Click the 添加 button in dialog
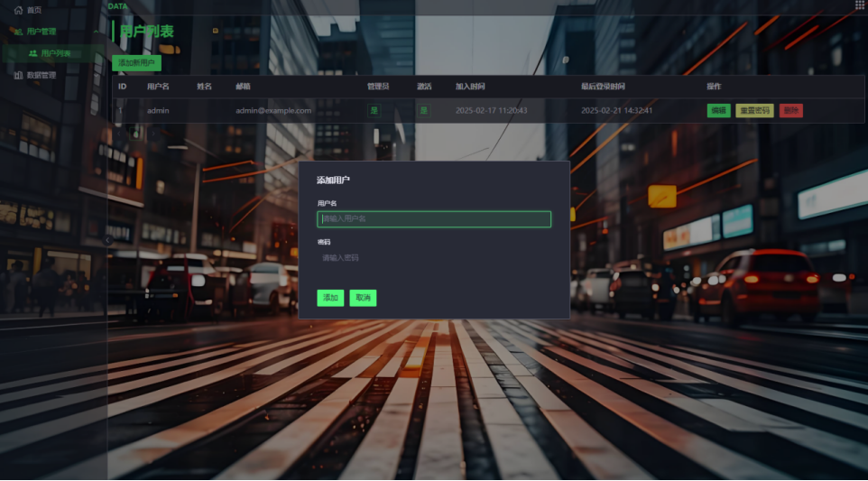 click(x=330, y=298)
